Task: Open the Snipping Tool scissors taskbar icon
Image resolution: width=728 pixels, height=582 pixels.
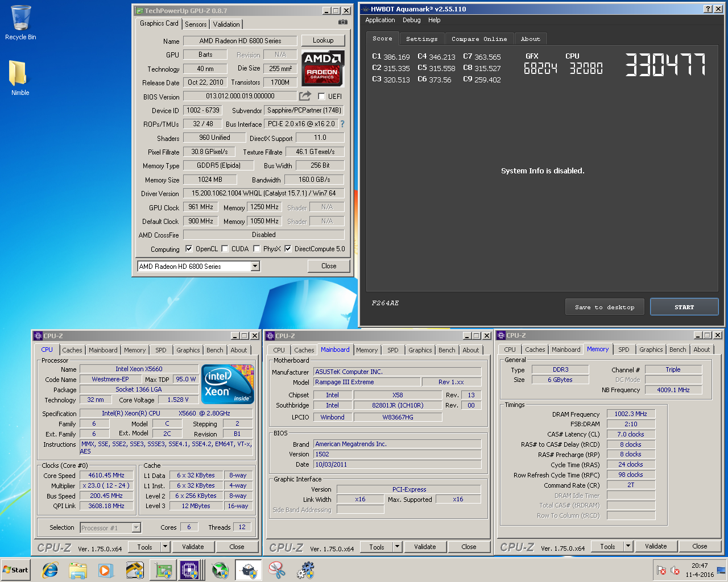Action: click(x=277, y=570)
